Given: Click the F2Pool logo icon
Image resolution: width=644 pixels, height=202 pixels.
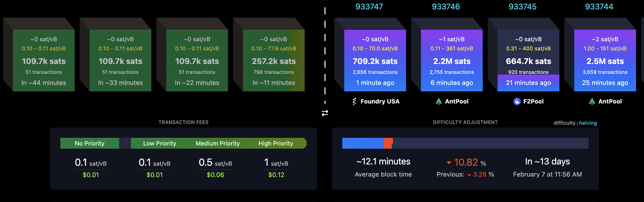Looking at the screenshot, I should (517, 101).
